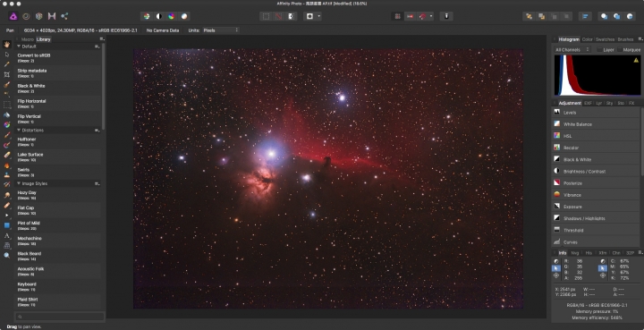Select the Paint Brush tool

point(7,135)
